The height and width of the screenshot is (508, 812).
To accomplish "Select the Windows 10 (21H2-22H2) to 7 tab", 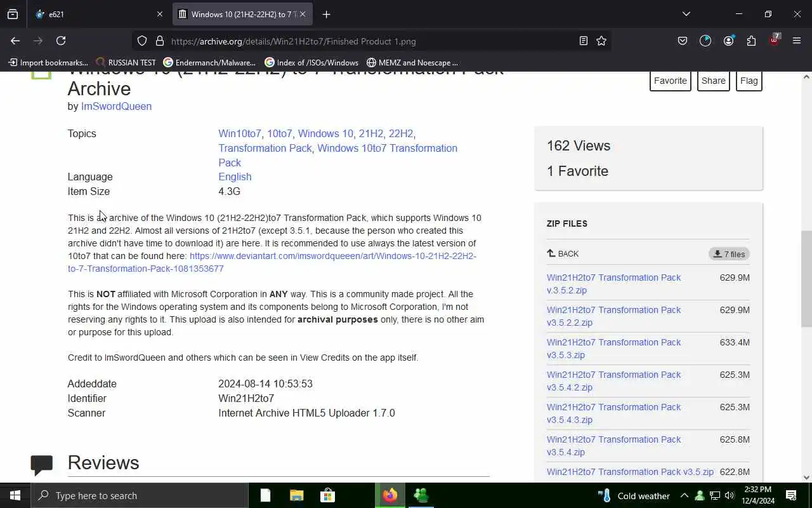I will tap(241, 14).
